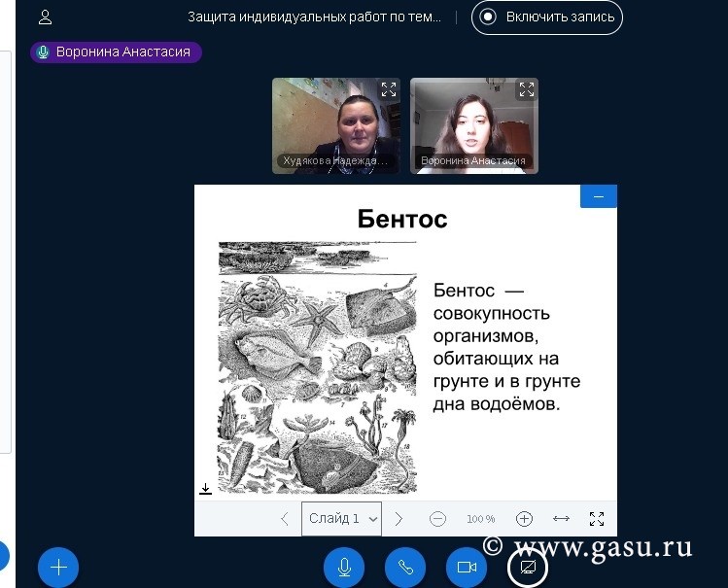The width and height of the screenshot is (728, 588).
Task: Toggle the screen share button
Action: pos(528,568)
